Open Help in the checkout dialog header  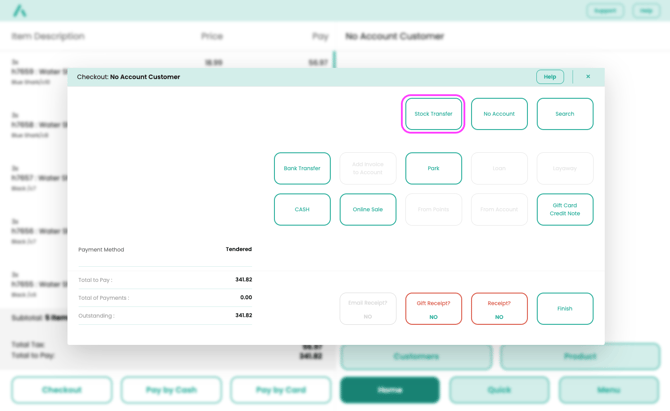click(x=549, y=77)
